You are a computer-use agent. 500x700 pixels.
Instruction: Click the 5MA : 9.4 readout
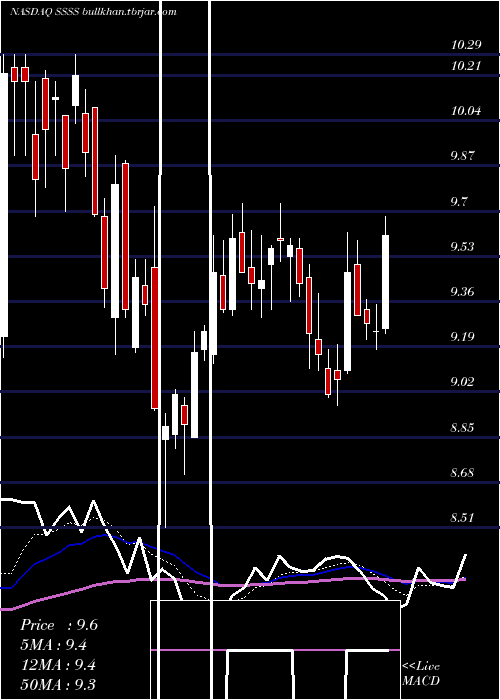54,645
